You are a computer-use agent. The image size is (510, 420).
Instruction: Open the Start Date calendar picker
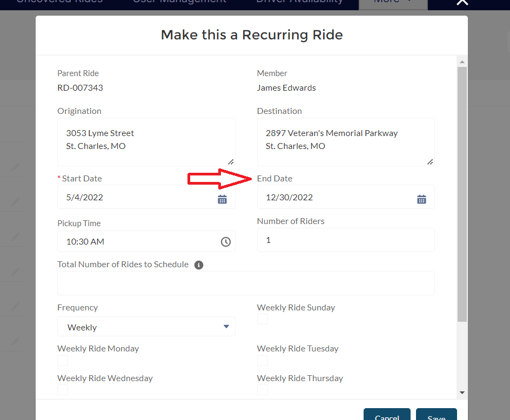[x=222, y=199]
